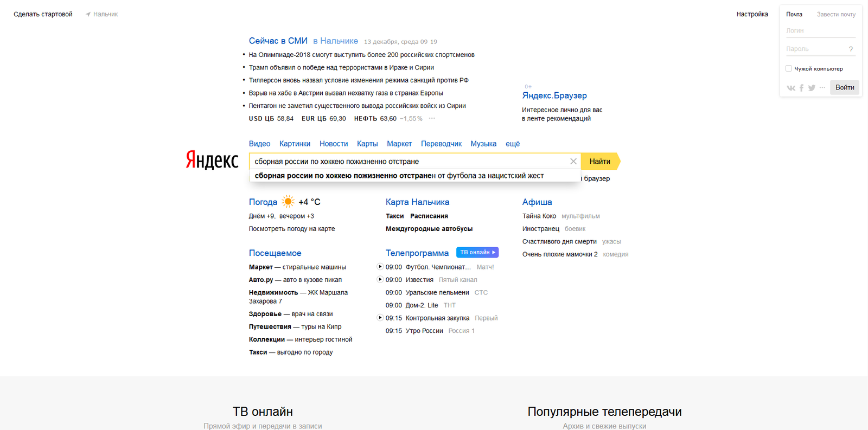Open the Погода heading
The width and height of the screenshot is (868, 430).
(263, 202)
